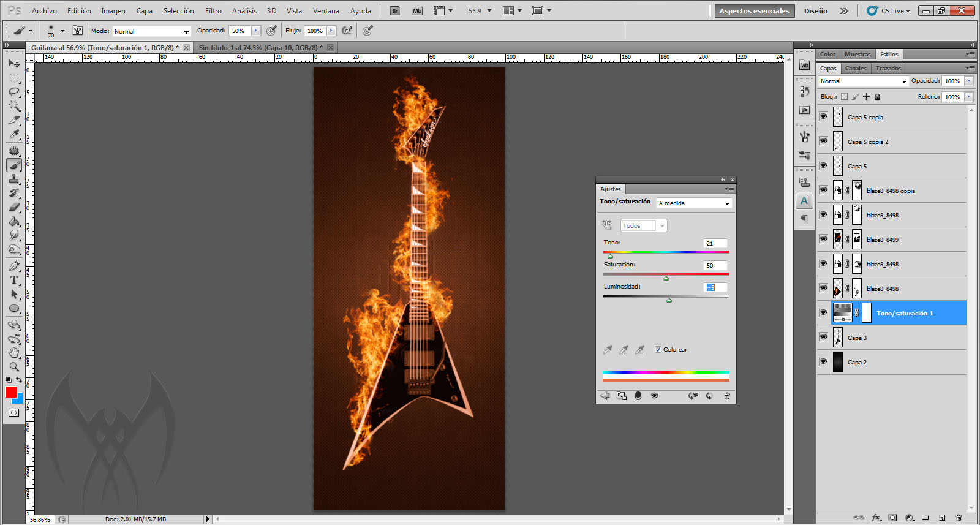Select the Move tool
This screenshot has width=980, height=525.
(14, 64)
